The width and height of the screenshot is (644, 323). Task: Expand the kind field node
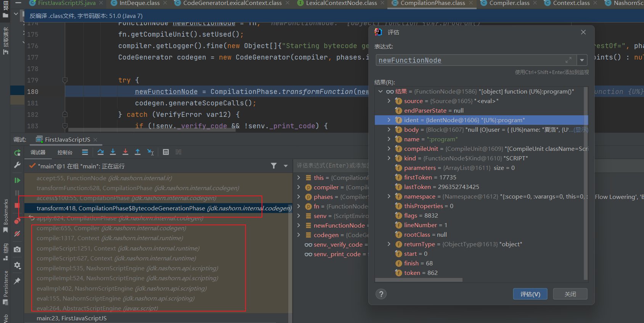(389, 158)
